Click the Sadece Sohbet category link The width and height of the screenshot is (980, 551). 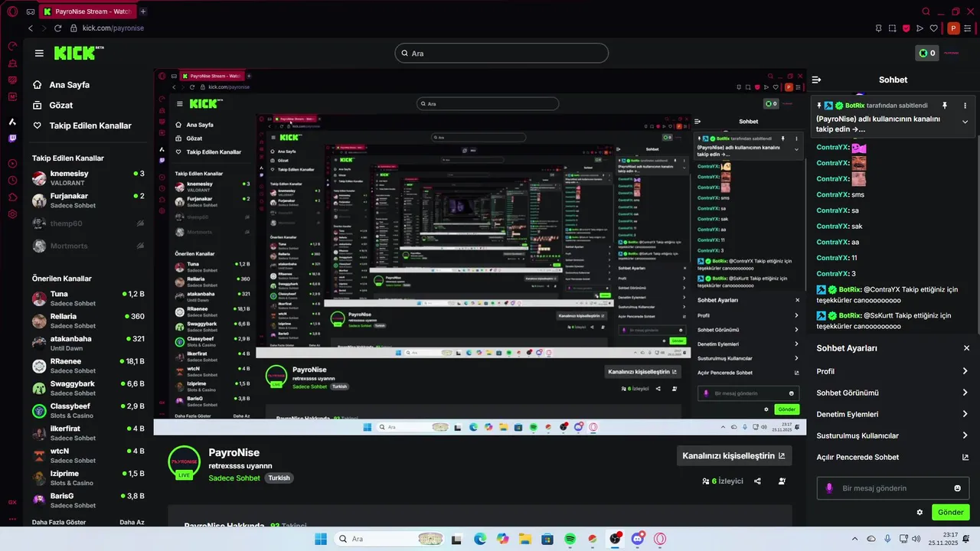coord(234,478)
